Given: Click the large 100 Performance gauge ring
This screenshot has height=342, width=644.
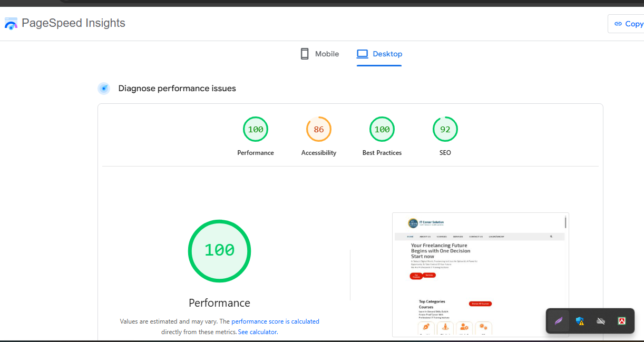Looking at the screenshot, I should pyautogui.click(x=219, y=251).
